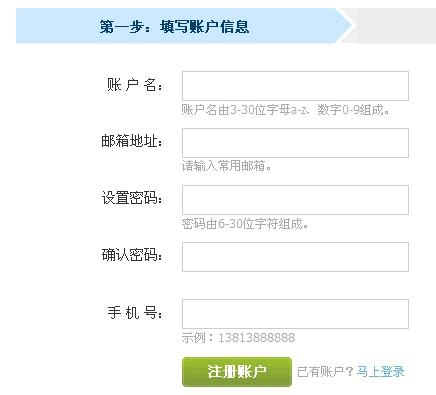Screen dimensions: 436x395
Task: Click the 邮箱地址 field label
Action: [x=132, y=141]
